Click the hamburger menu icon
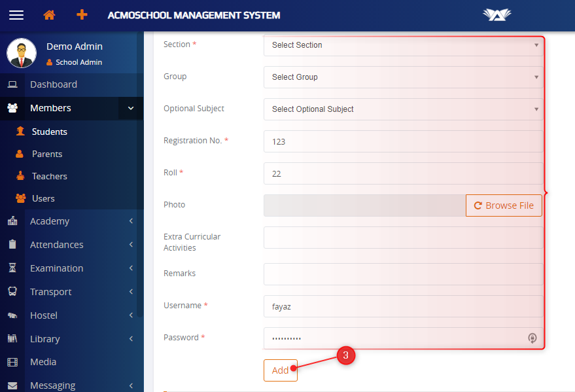This screenshot has height=392, width=575. [x=16, y=15]
